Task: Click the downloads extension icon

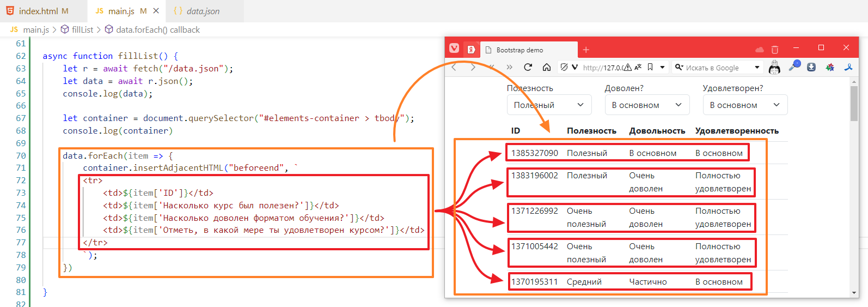Action: tap(811, 67)
